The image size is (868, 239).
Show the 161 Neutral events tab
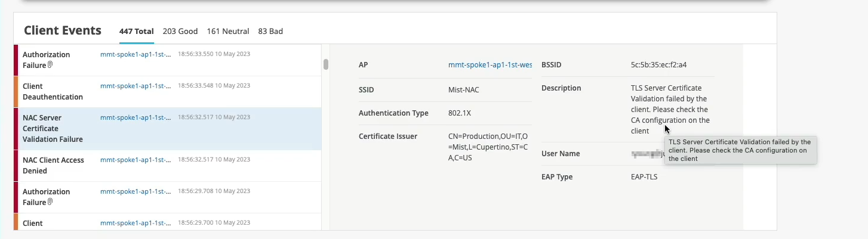[227, 32]
